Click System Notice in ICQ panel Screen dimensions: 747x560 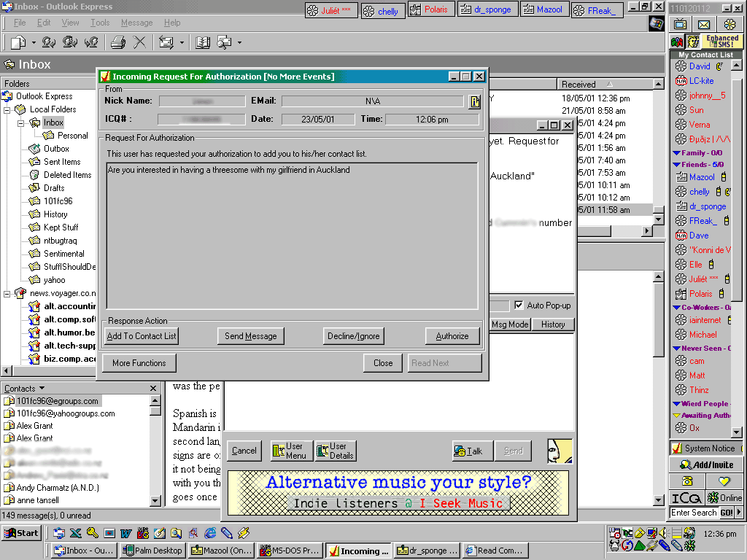click(x=706, y=448)
